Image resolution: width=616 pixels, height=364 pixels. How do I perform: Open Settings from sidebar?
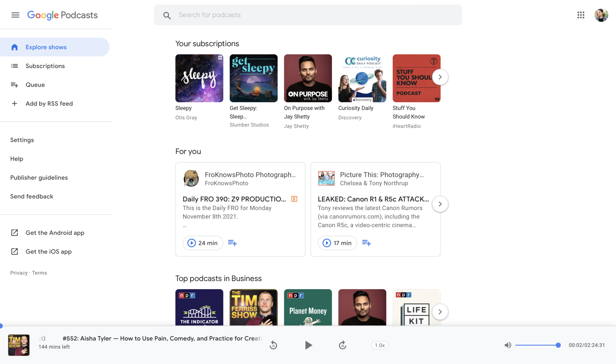coord(22,140)
